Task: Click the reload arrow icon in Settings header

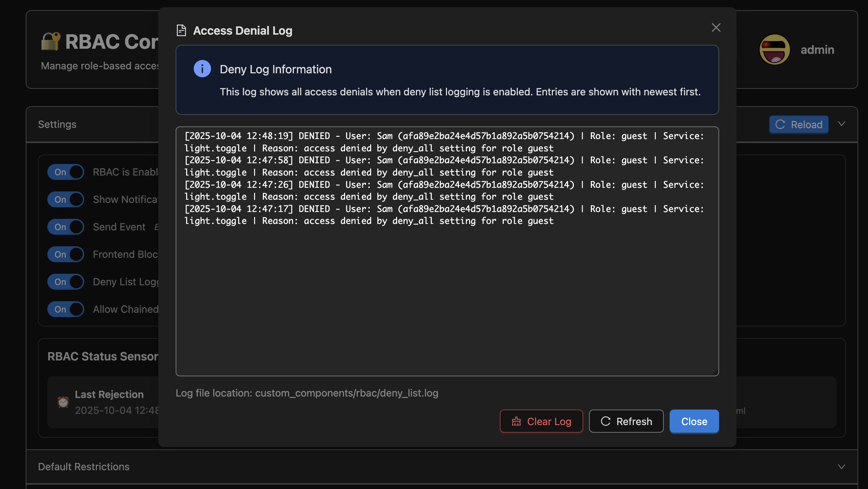Action: [x=781, y=125]
